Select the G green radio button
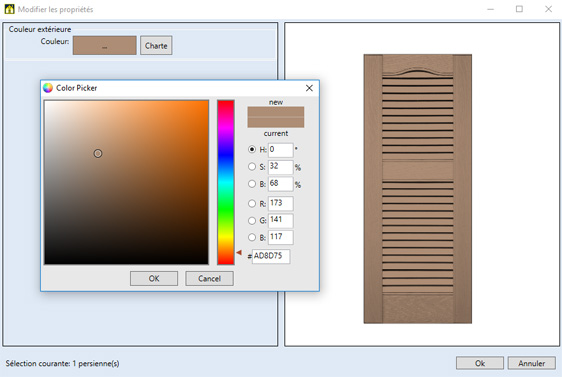 click(252, 220)
